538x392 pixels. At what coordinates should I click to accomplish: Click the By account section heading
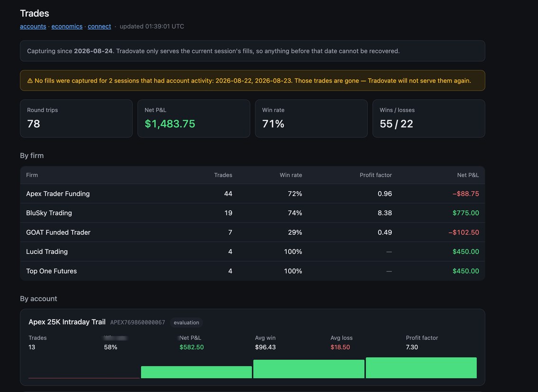pyautogui.click(x=38, y=299)
